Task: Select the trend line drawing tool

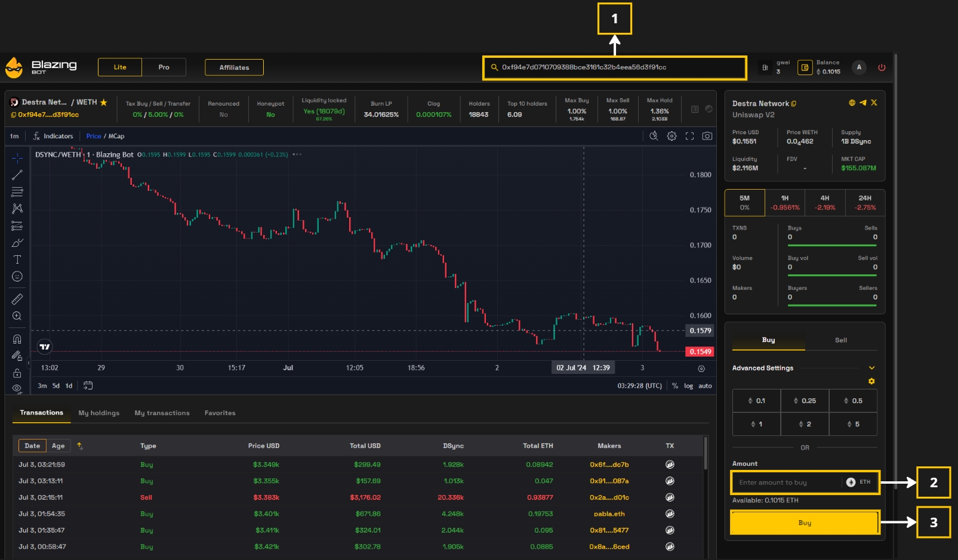Action: pos(17,175)
